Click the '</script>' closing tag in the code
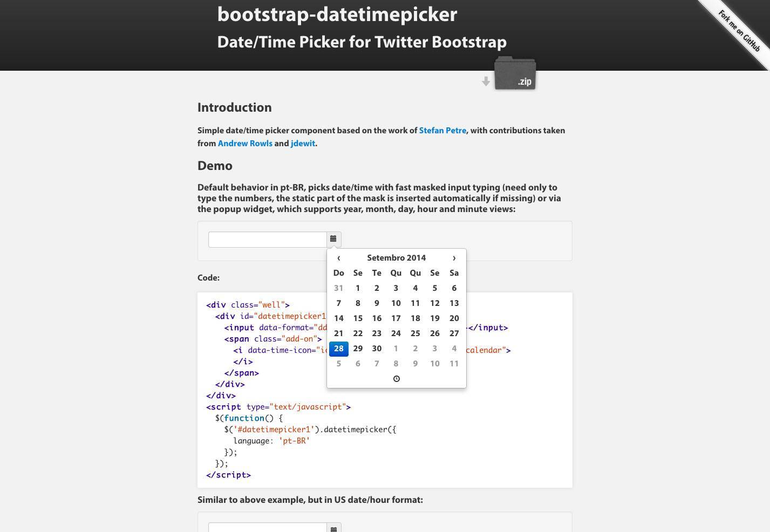The width and height of the screenshot is (770, 532). pyautogui.click(x=228, y=475)
